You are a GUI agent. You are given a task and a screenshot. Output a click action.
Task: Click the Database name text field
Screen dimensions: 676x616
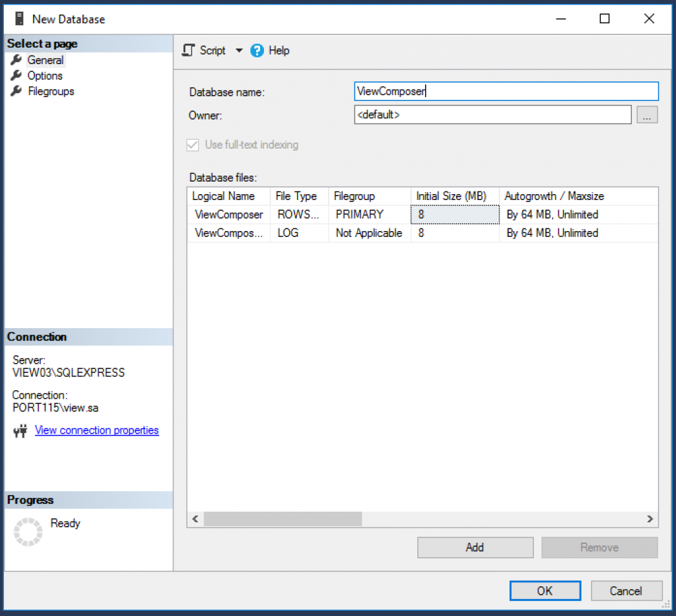[506, 92]
